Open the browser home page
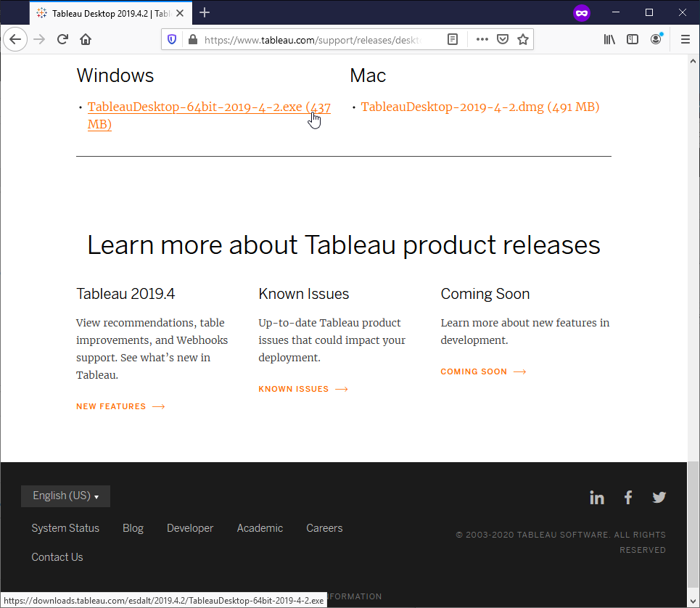700x608 pixels. point(86,40)
